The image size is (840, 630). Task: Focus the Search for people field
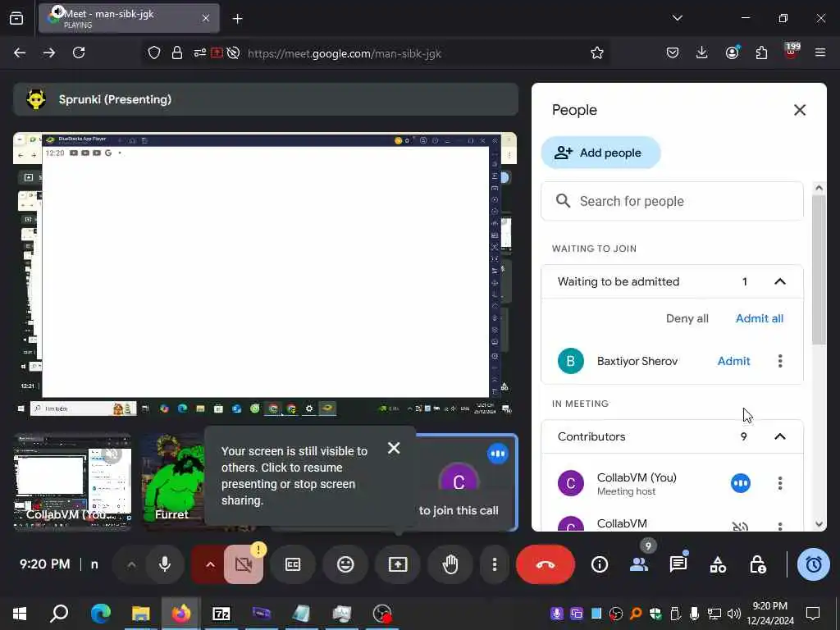pos(672,201)
